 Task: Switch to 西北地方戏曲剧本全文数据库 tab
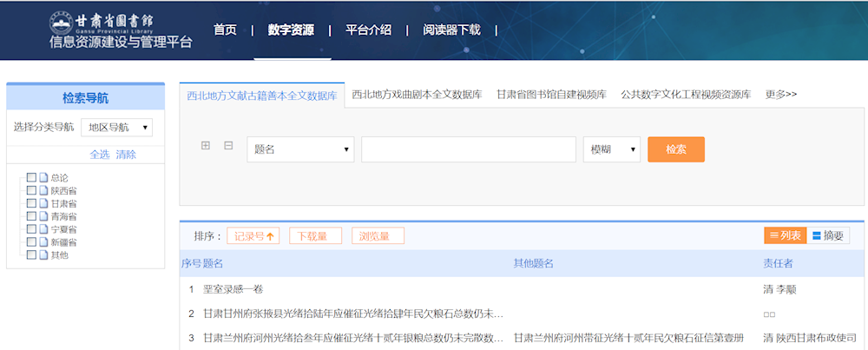(x=417, y=95)
